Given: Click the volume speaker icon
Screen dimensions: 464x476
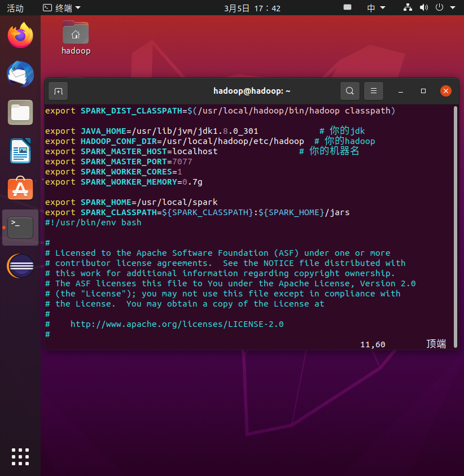Looking at the screenshot, I should 423,7.
